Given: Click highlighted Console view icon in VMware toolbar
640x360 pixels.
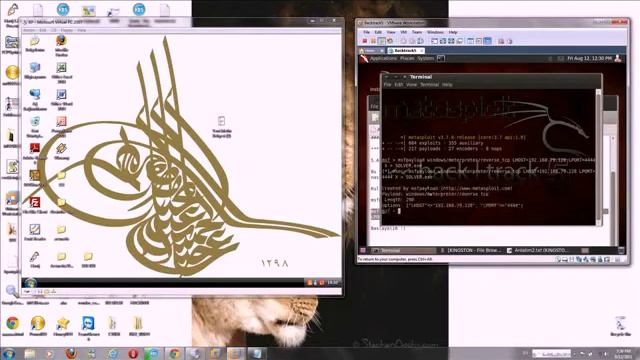Looking at the screenshot, I should 487,41.
